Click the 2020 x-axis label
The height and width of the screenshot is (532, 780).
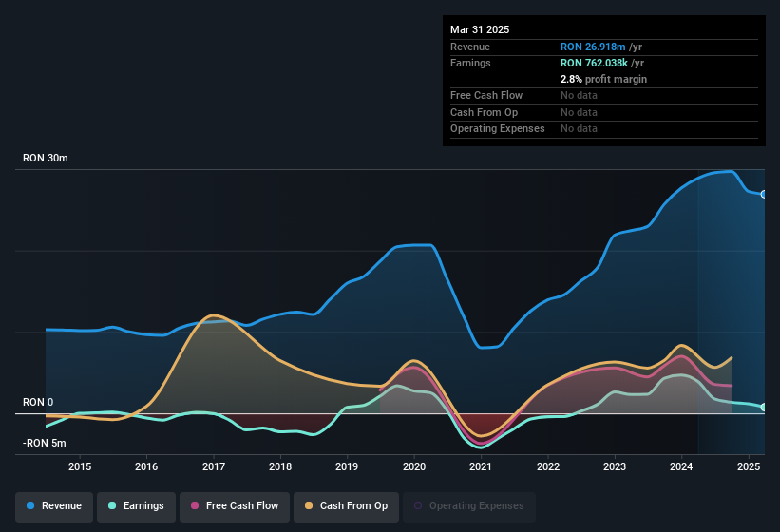[414, 466]
